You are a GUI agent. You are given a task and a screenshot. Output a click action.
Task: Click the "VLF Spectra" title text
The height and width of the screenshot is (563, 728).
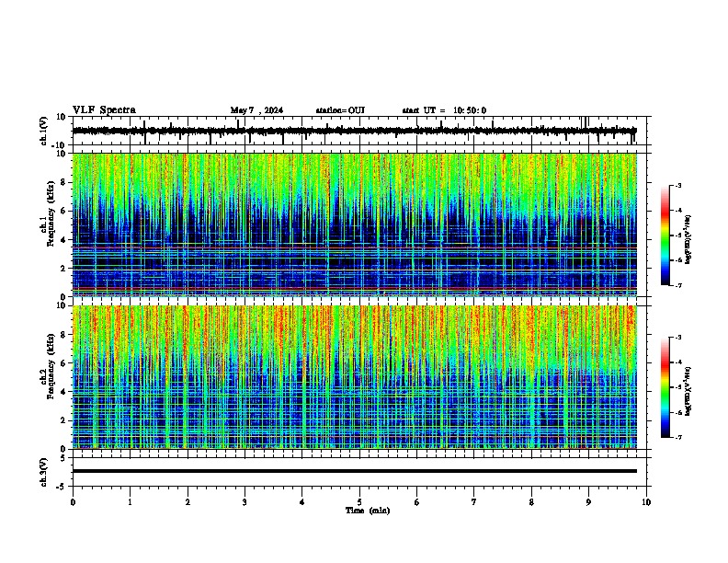click(x=104, y=110)
